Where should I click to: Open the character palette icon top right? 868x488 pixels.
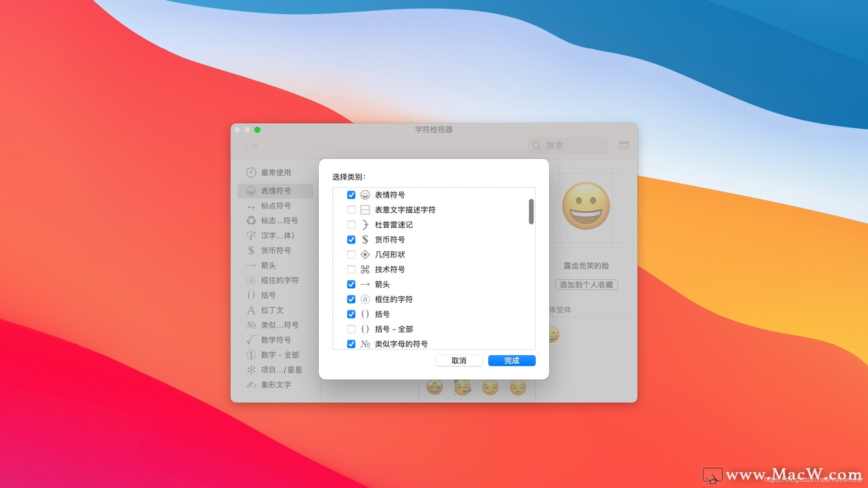(624, 145)
